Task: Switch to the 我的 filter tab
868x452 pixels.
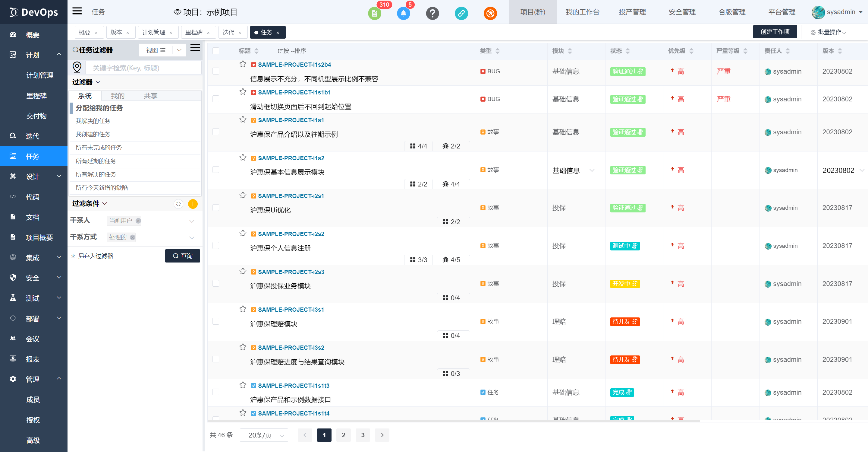Action: click(118, 96)
